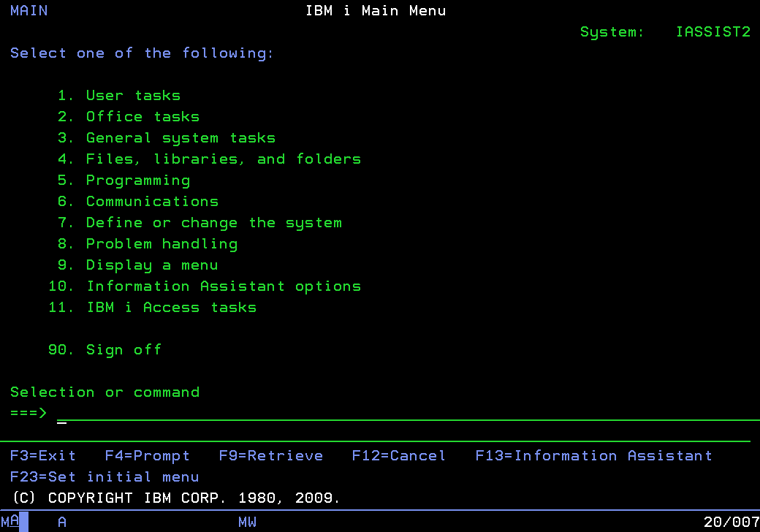This screenshot has height=532, width=760.
Task: Select option 6, Communications
Action: pos(139,201)
